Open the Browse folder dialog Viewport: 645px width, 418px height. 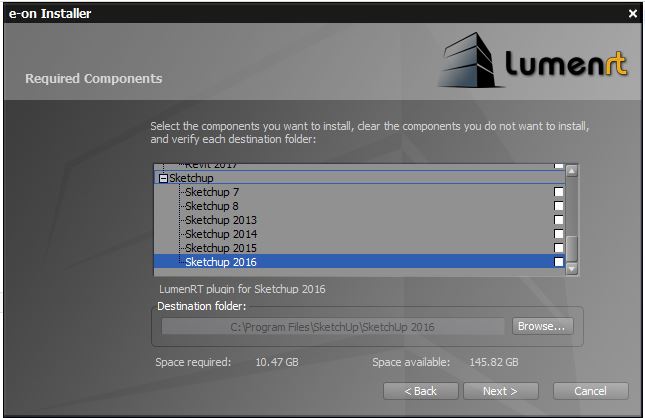(x=542, y=326)
